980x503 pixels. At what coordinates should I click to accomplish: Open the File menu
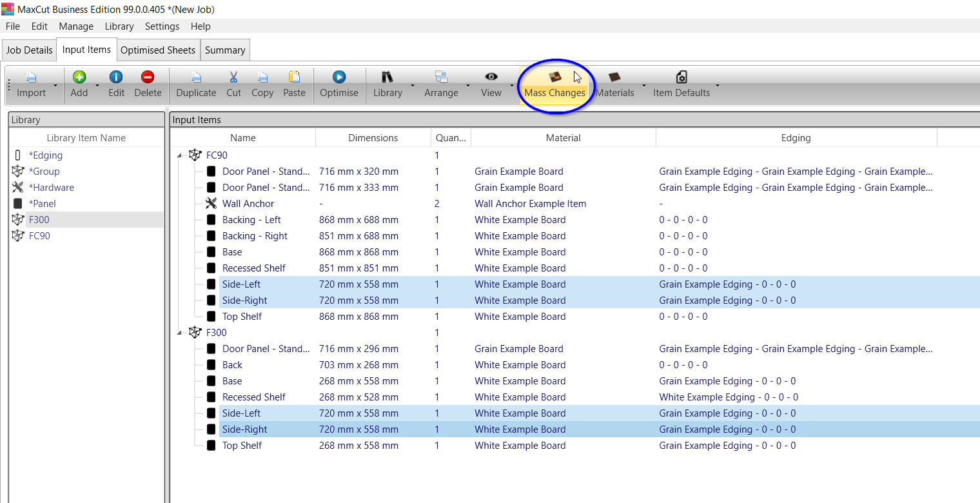13,26
